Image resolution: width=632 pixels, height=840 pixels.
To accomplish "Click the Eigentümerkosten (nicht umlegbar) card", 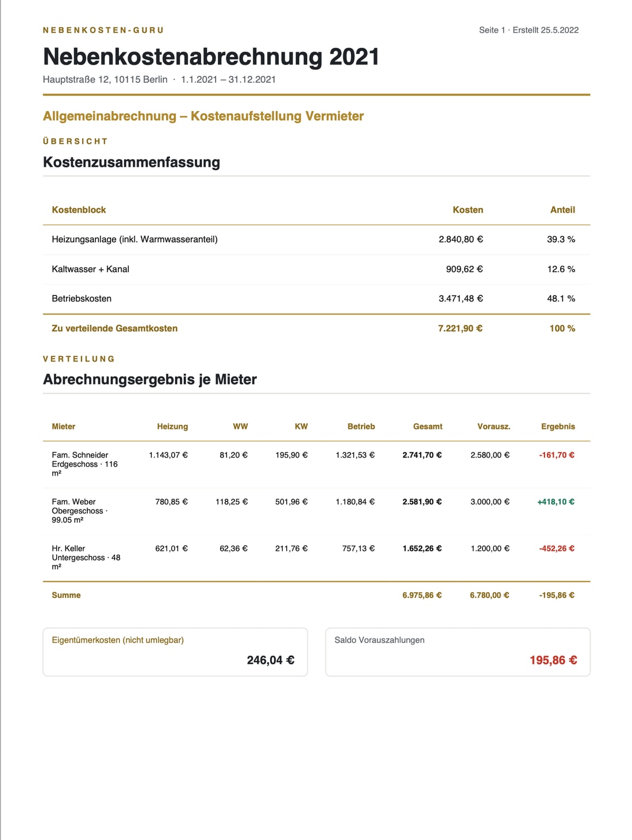I will (175, 652).
